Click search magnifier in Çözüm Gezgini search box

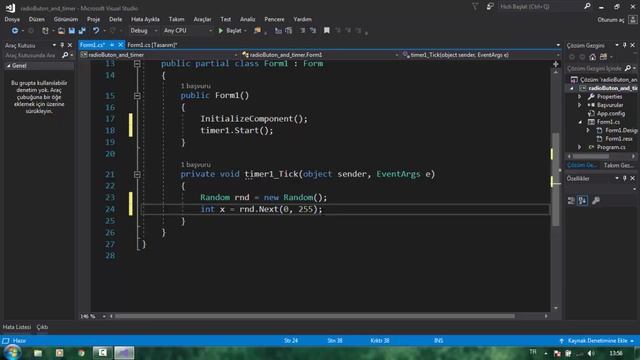[628, 68]
